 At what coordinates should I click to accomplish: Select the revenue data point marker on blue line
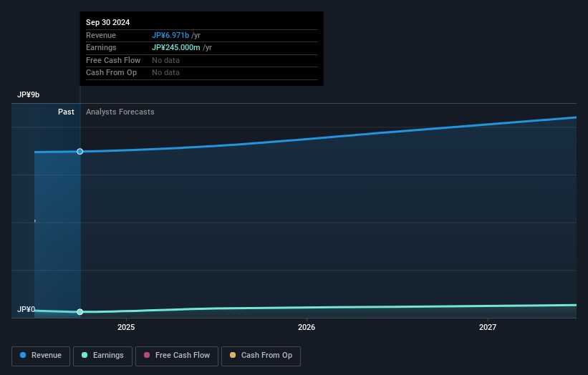pos(80,151)
